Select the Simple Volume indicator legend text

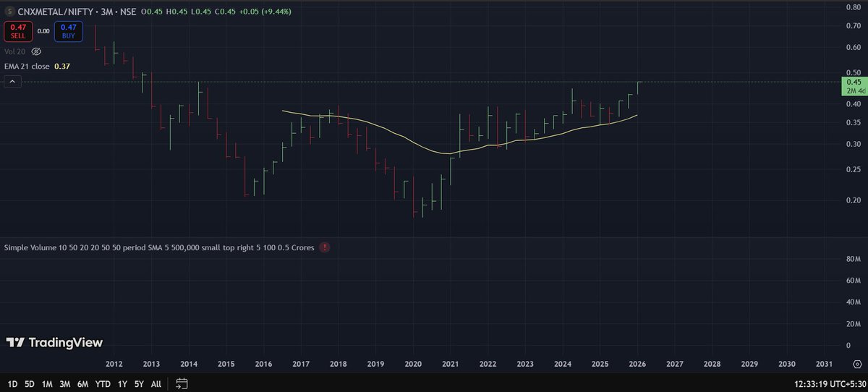click(159, 247)
